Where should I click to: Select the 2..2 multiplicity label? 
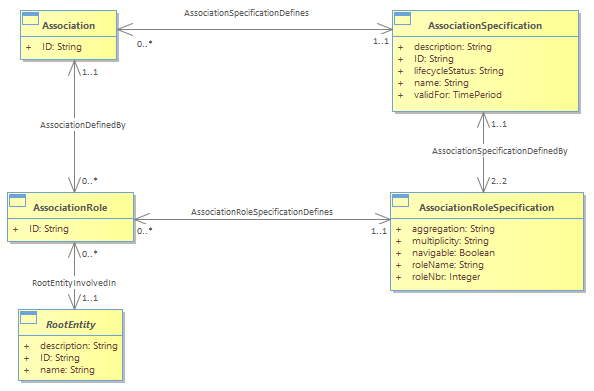click(x=499, y=181)
